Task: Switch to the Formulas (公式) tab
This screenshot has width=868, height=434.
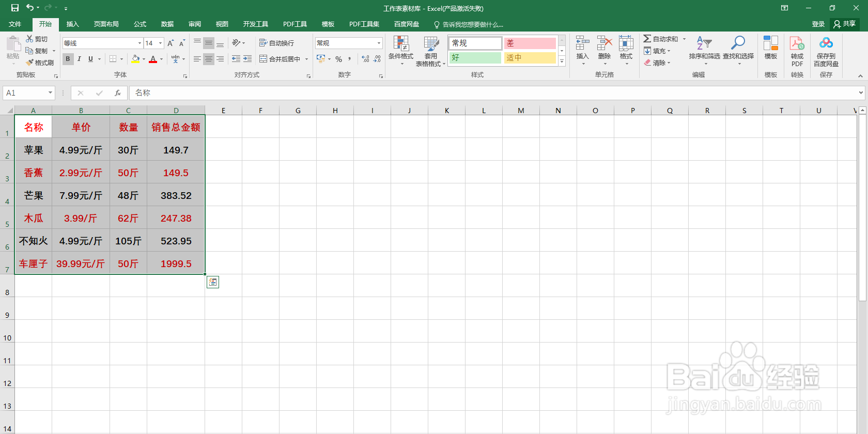Action: click(140, 24)
